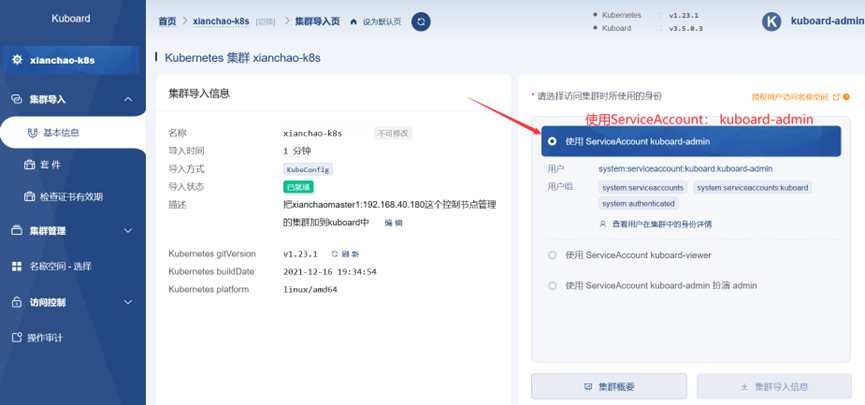Click the magnet icon beside 基本信息

(32, 133)
